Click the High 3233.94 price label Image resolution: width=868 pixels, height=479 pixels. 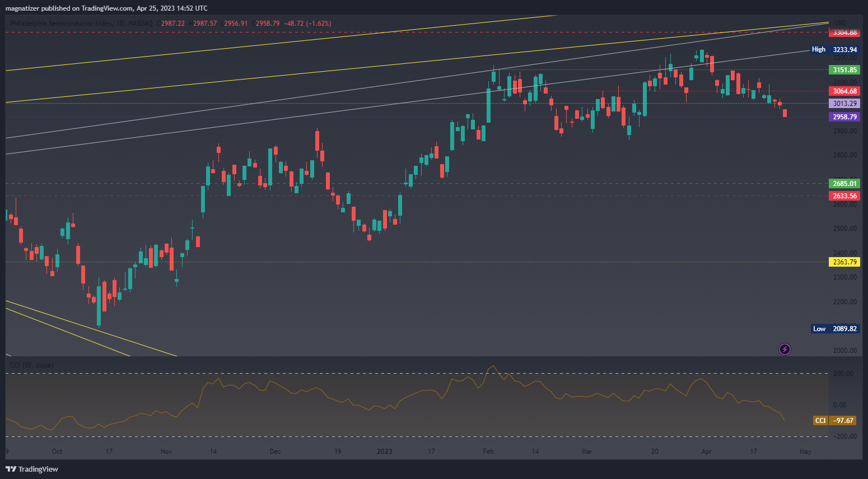pos(834,49)
